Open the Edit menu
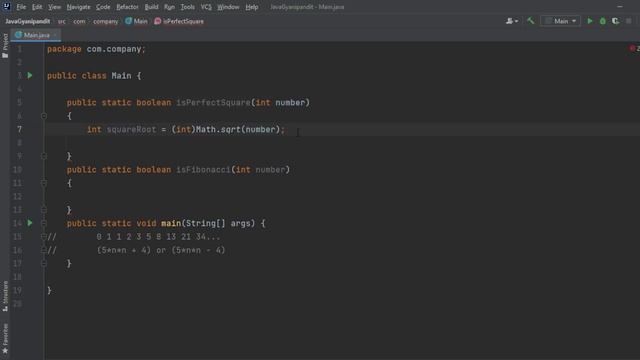 tap(37, 7)
